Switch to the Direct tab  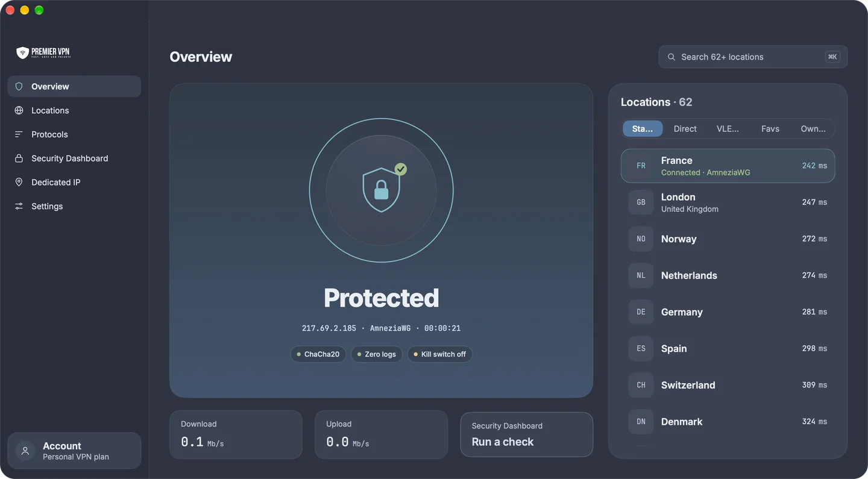coord(685,129)
